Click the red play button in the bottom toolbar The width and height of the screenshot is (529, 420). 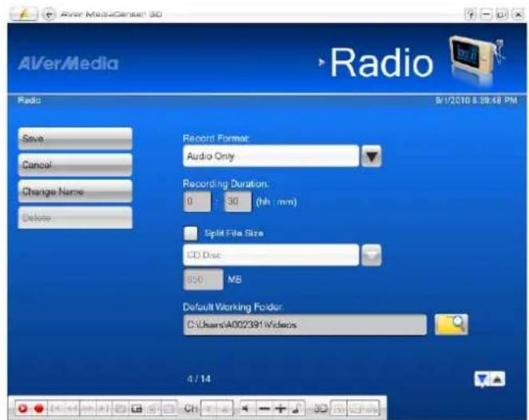pos(23,409)
